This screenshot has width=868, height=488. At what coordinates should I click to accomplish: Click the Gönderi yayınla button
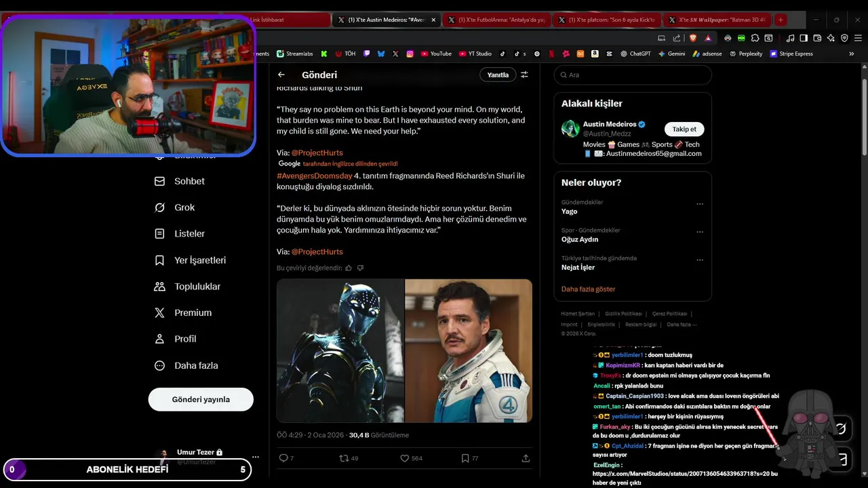pos(201,399)
